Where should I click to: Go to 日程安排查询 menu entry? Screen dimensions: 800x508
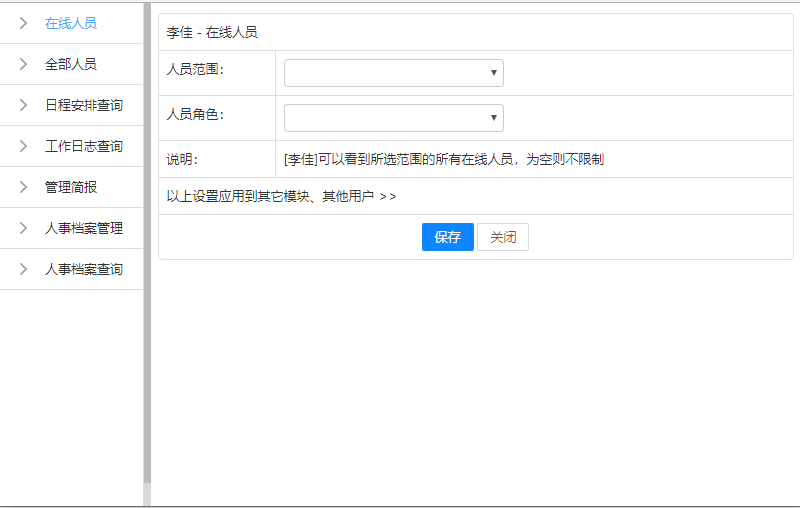84,105
